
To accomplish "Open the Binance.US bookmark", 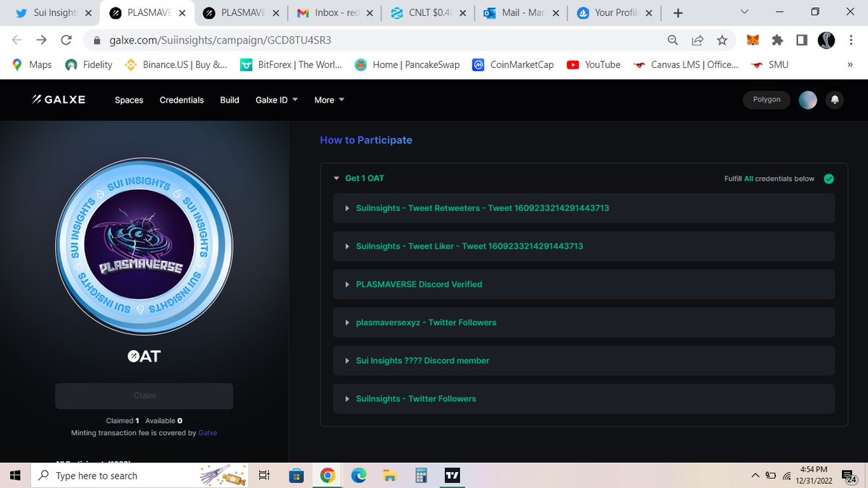I will (176, 64).
